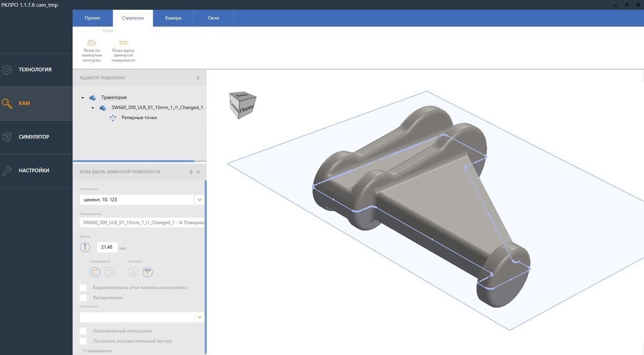Image resolution: width=644 pixels, height=355 pixels.
Task: Toggle the Выпаривание checkbox
Action: [83, 298]
